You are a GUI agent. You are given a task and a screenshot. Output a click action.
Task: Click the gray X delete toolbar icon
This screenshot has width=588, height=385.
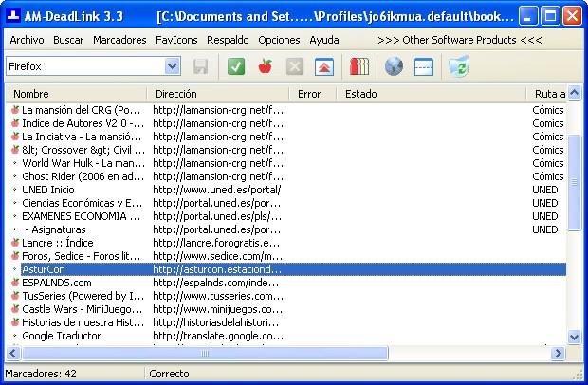[295, 67]
